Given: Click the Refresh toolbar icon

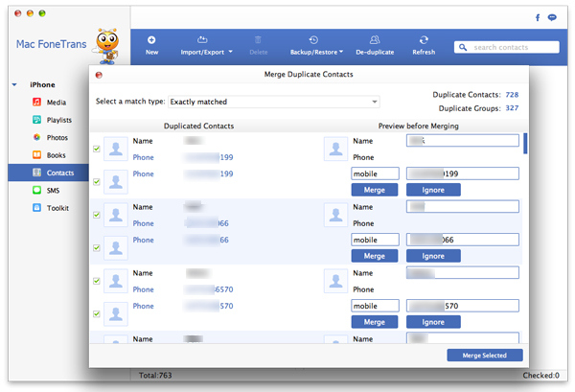Looking at the screenshot, I should point(424,39).
